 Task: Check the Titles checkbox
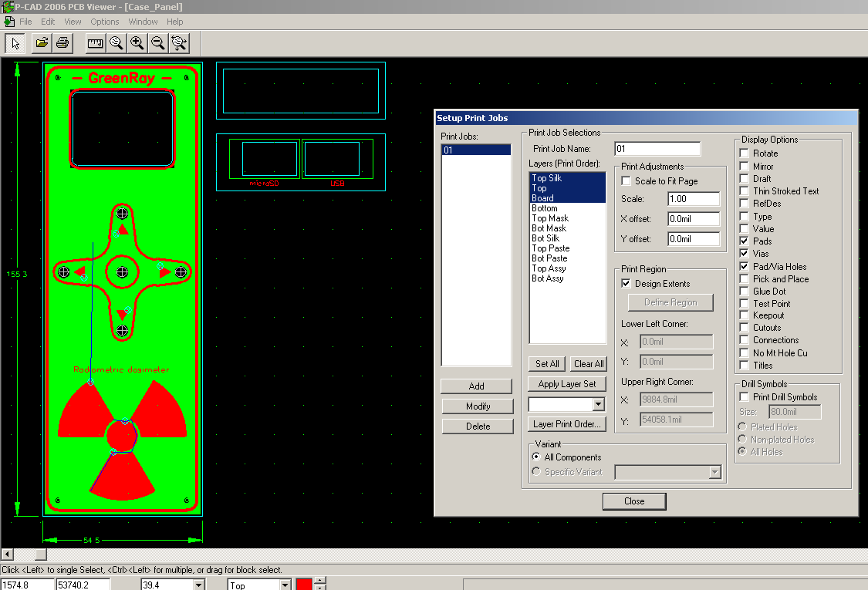tap(745, 366)
